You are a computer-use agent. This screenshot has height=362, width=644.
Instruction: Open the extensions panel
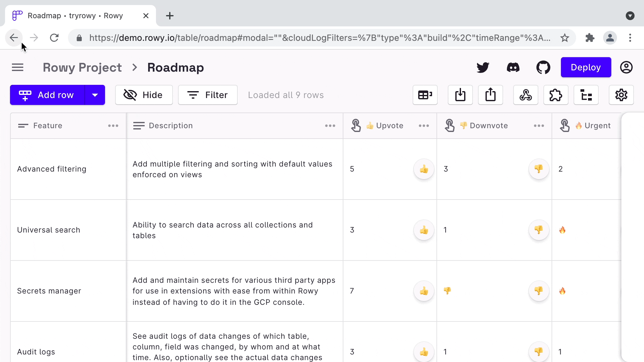(556, 95)
